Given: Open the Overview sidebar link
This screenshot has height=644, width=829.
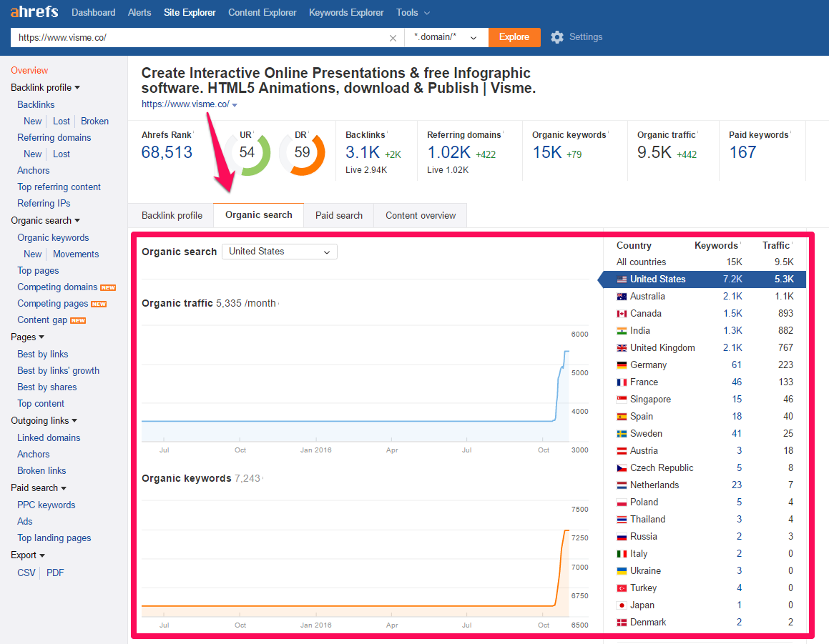Looking at the screenshot, I should click(x=29, y=70).
